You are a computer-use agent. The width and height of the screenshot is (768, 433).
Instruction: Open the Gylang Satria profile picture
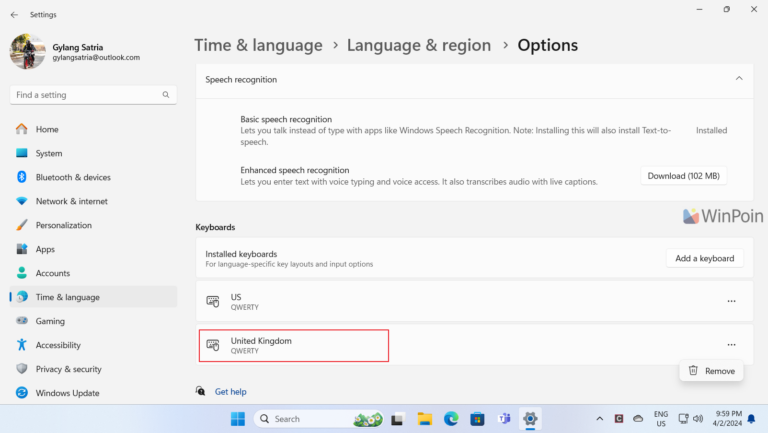27,51
